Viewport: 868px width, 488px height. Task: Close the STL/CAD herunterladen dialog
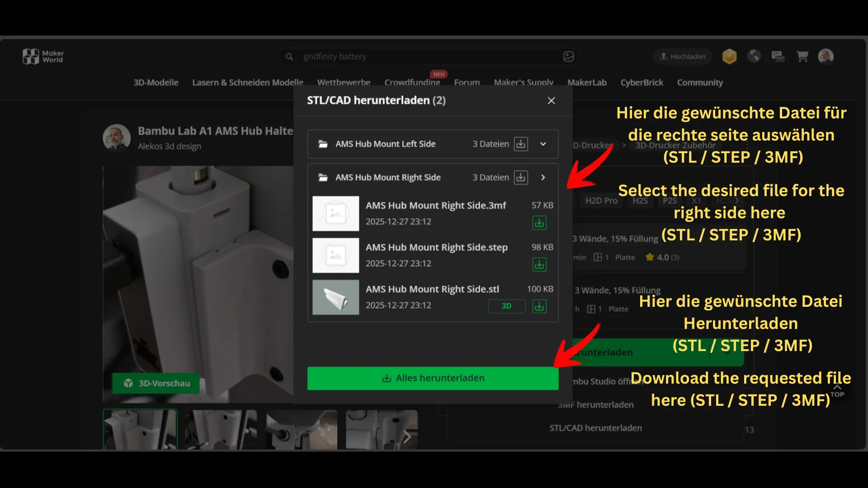[x=551, y=101]
